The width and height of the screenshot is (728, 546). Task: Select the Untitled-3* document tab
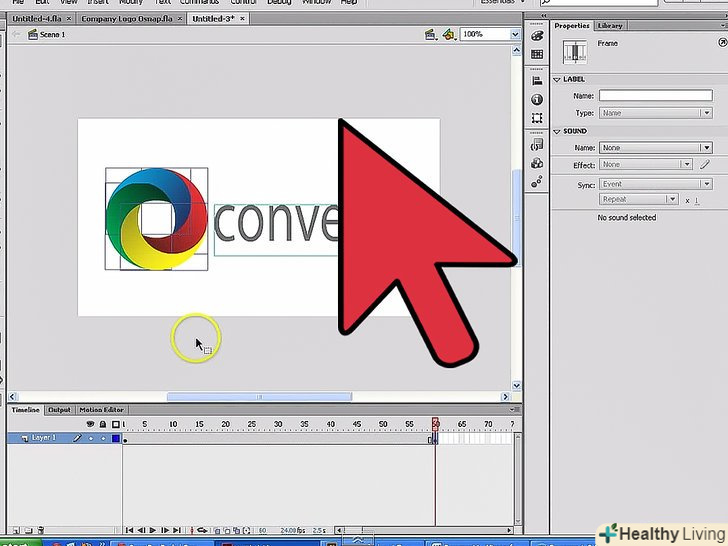point(213,19)
